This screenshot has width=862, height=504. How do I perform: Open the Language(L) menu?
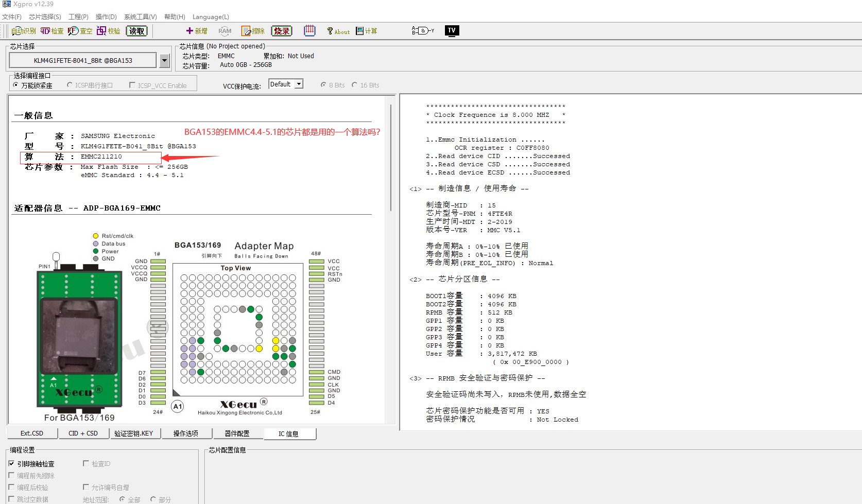coord(211,17)
